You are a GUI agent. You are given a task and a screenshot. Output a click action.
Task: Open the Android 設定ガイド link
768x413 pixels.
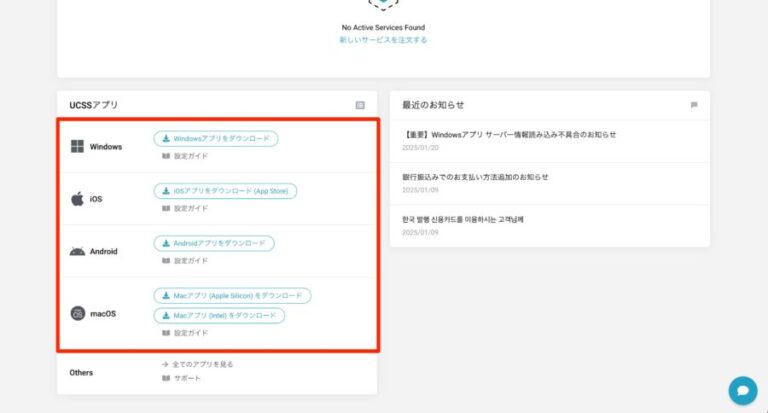tap(190, 260)
